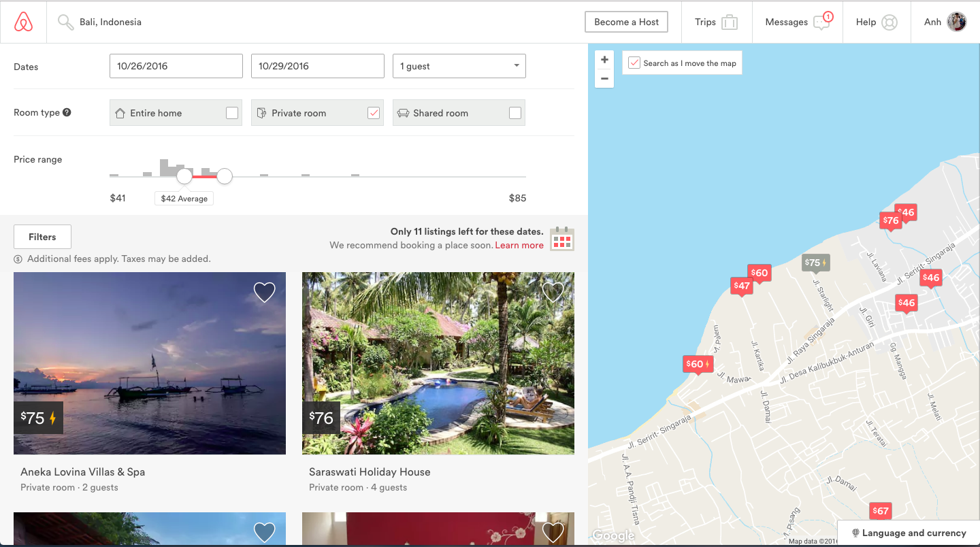Click the minimum price slider handle
Viewport: 980px width, 547px height.
click(184, 177)
